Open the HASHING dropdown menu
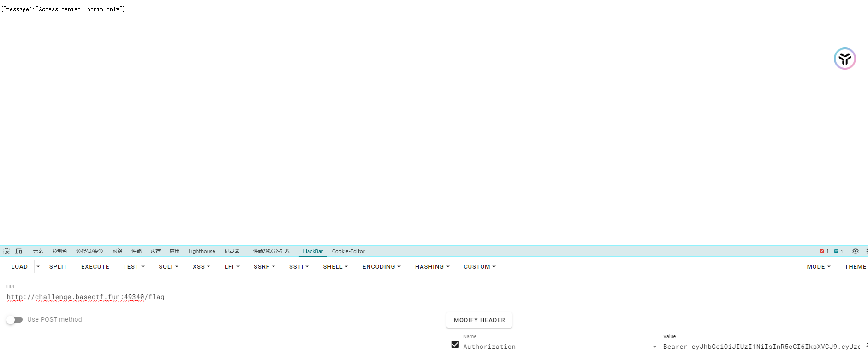868x353 pixels. pyautogui.click(x=432, y=266)
